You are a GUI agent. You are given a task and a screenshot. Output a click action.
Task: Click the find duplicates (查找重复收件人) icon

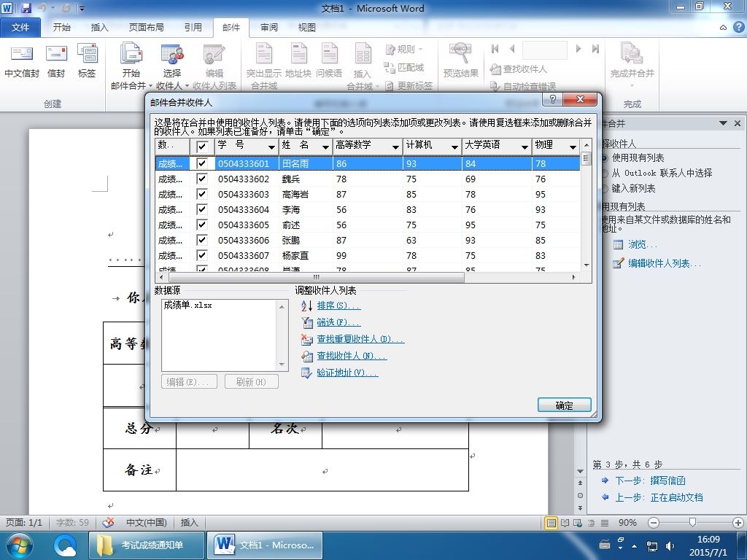click(307, 339)
